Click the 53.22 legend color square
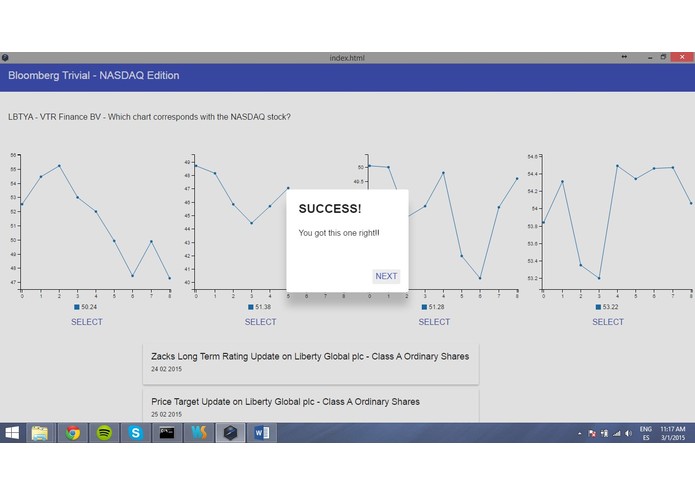Screen dimensions: 695x494 (598, 307)
